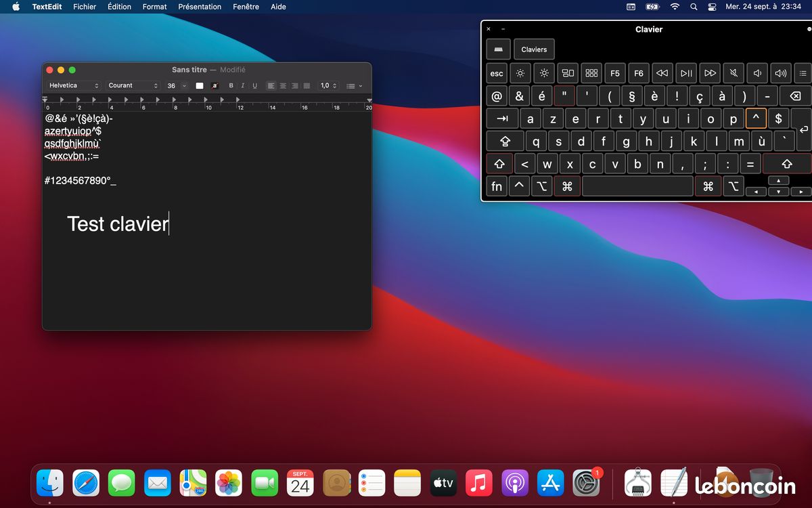This screenshot has width=812, height=508.
Task: Select center alignment in TextEdit toolbar
Action: coord(283,86)
